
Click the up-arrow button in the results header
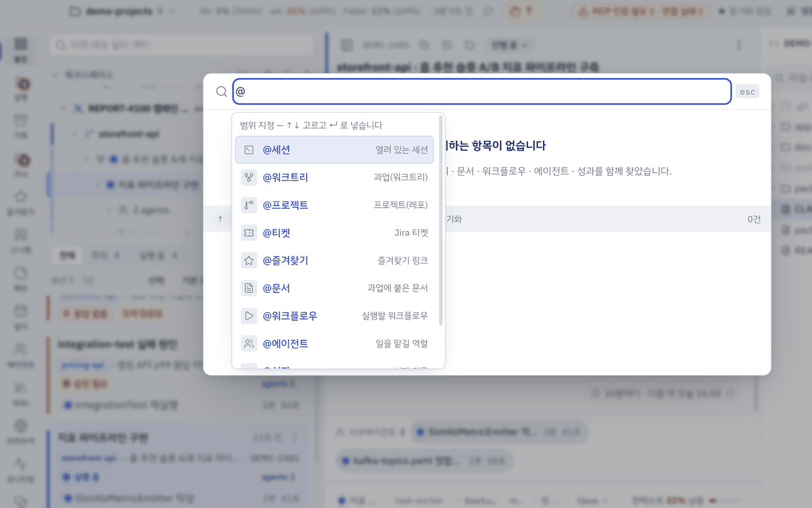click(x=220, y=219)
